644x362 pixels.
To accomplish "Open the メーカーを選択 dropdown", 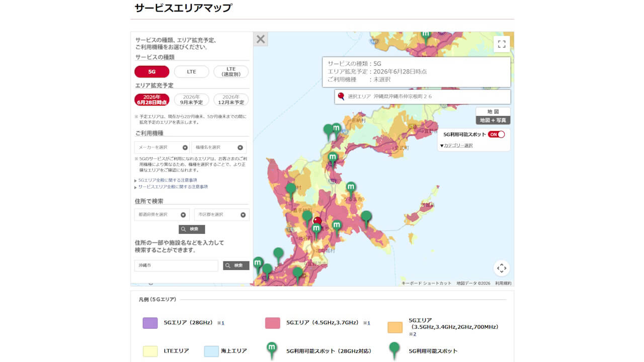I will (162, 147).
